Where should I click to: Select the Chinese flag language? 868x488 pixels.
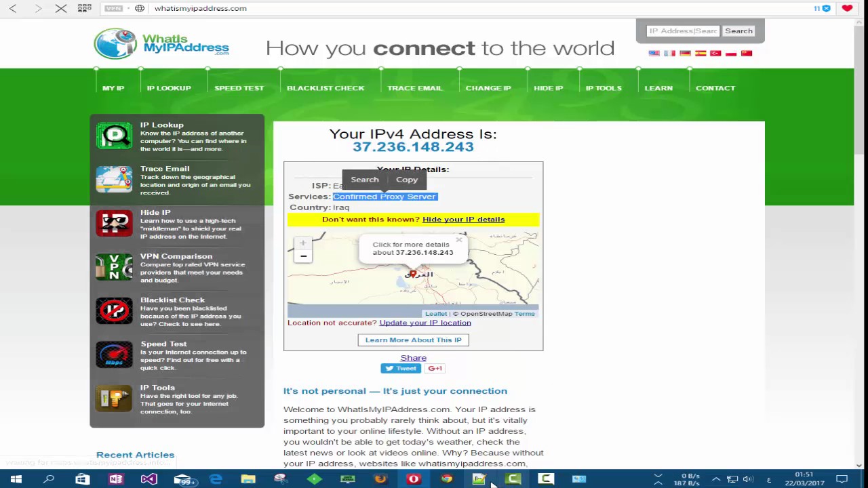point(747,53)
